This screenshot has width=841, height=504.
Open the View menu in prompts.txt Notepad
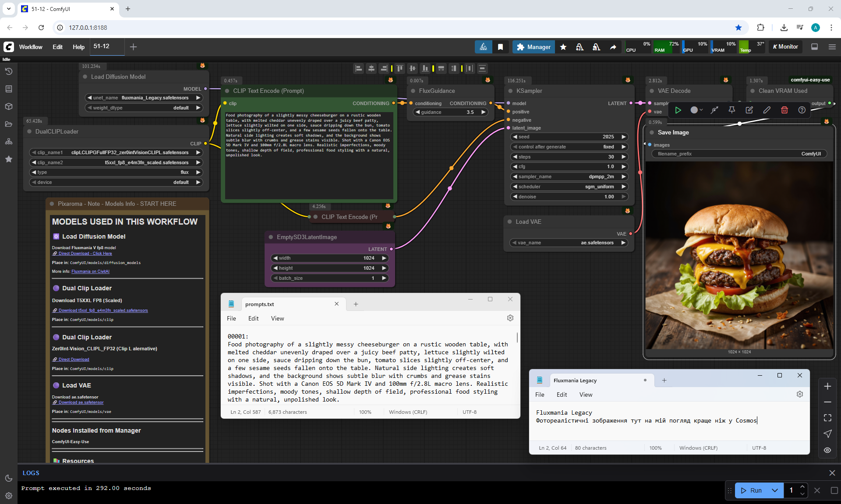click(277, 318)
